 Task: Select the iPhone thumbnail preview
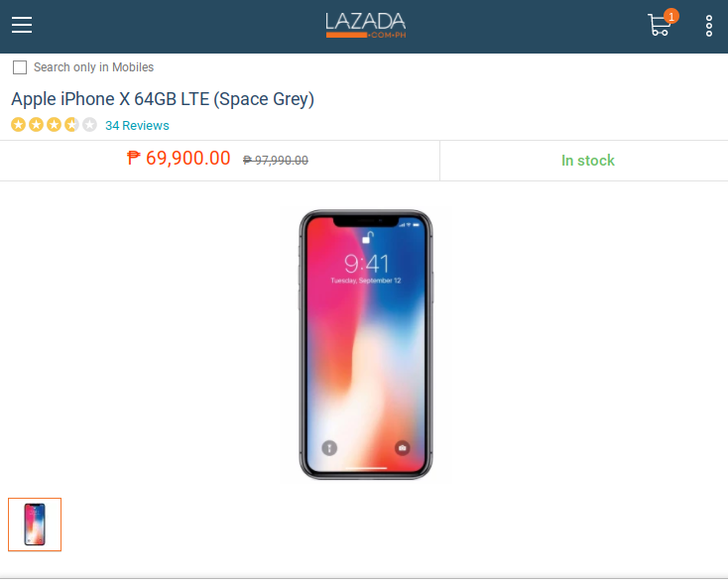tap(35, 525)
